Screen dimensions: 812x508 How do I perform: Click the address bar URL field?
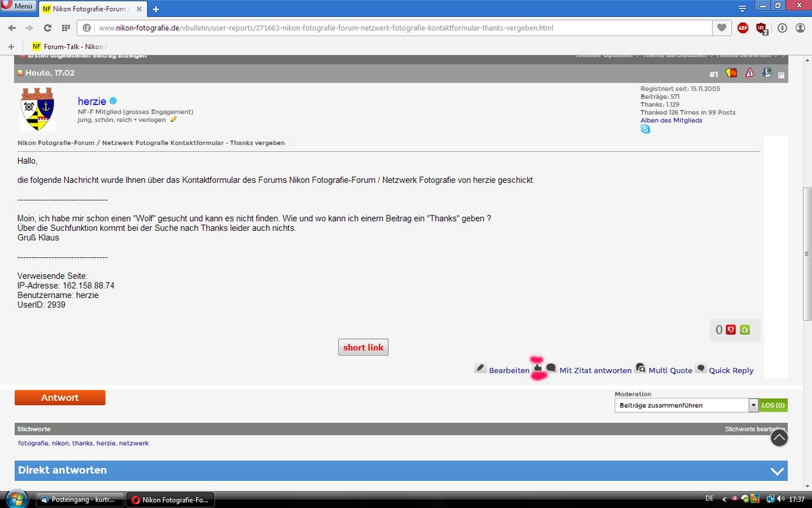coord(394,28)
